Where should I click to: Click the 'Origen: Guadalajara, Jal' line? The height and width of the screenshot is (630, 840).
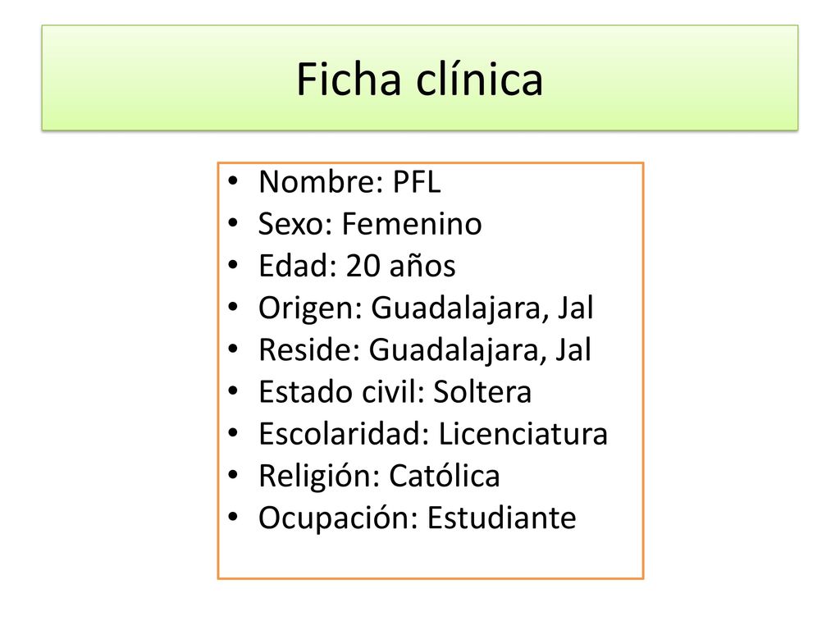[x=426, y=308]
